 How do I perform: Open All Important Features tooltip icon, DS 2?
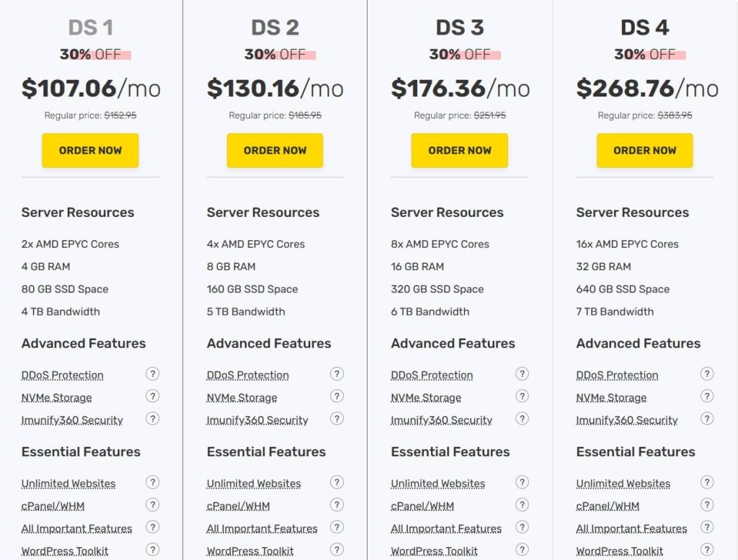337,527
